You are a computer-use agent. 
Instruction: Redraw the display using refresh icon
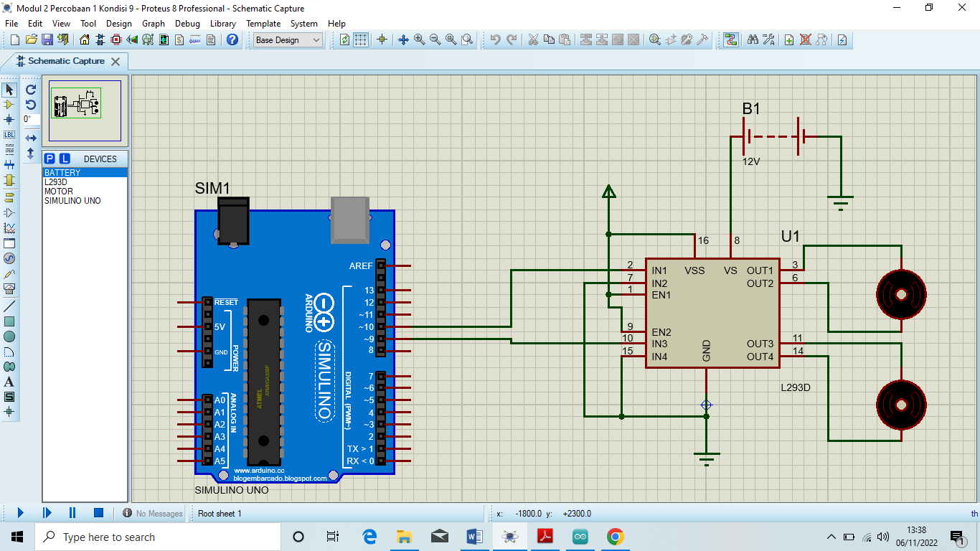point(345,40)
